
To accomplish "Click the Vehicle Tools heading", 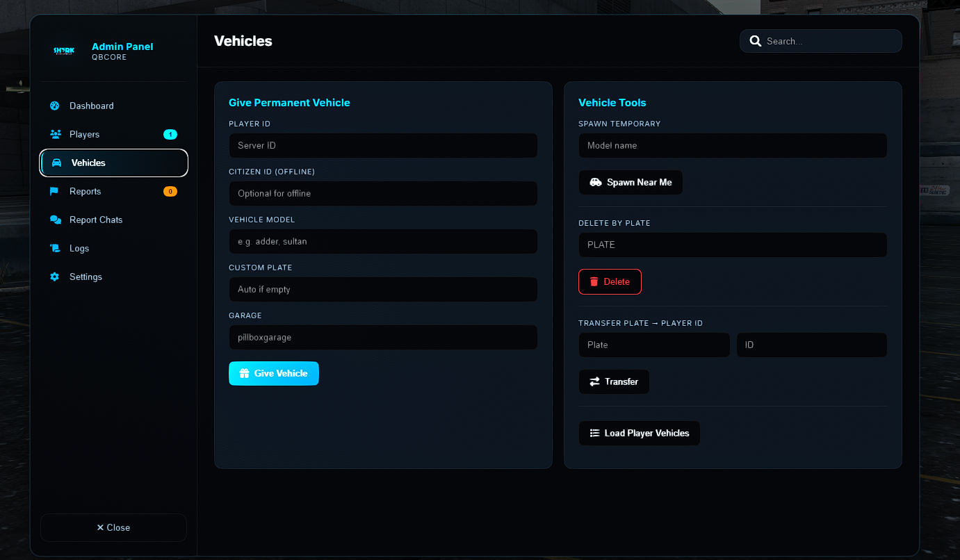I will point(612,103).
